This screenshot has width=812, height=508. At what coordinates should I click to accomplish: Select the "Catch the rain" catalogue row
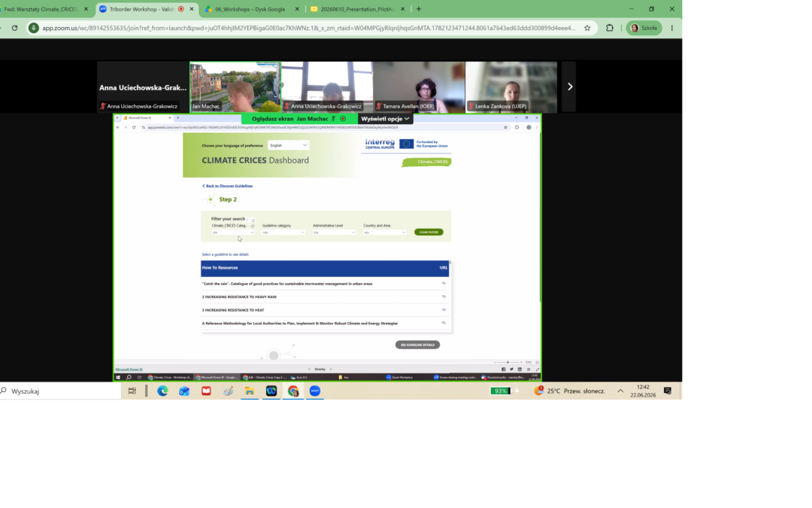coord(325,284)
